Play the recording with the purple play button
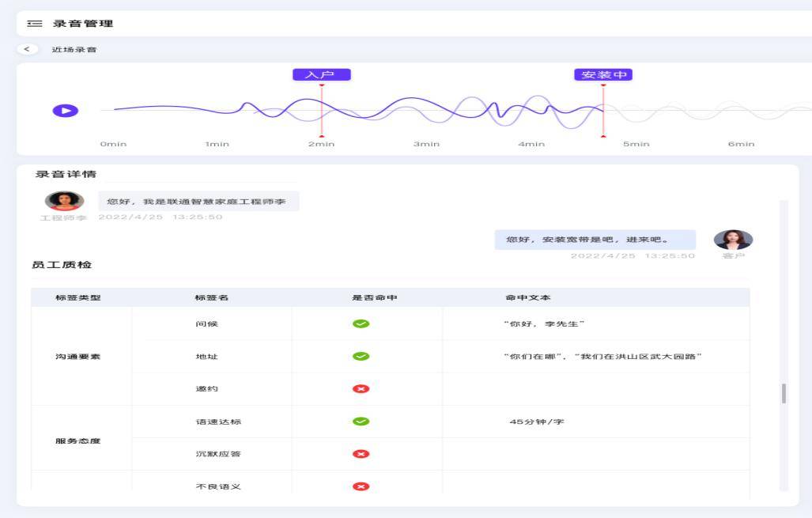812x518 pixels. click(x=66, y=111)
